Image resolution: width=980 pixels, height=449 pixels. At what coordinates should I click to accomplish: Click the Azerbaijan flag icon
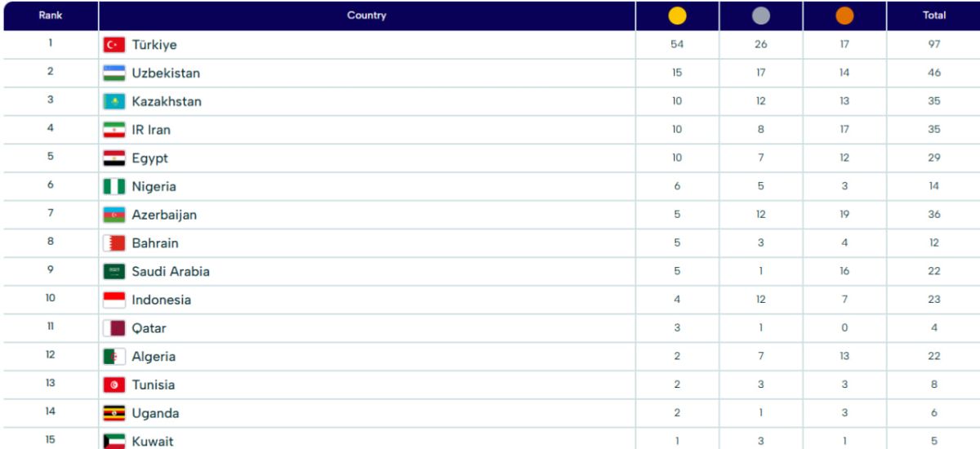[x=114, y=215]
